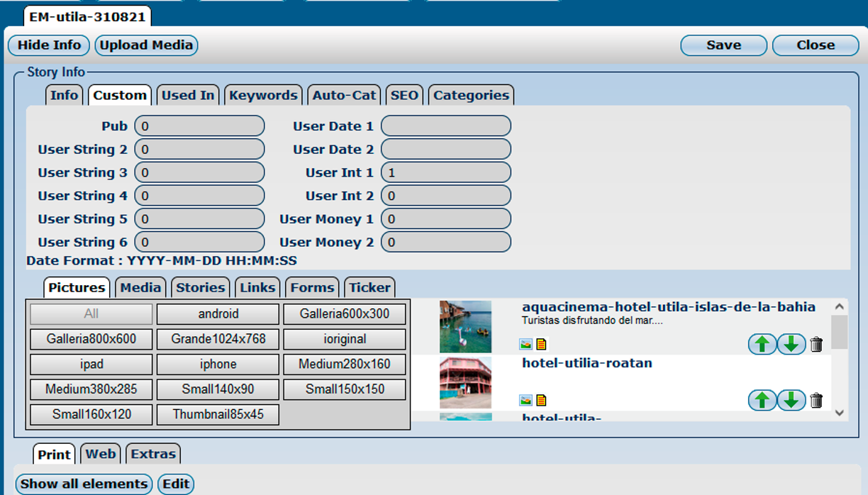The width and height of the screenshot is (868, 495).
Task: Move hotel-utilia-roatan picture down
Action: (791, 401)
